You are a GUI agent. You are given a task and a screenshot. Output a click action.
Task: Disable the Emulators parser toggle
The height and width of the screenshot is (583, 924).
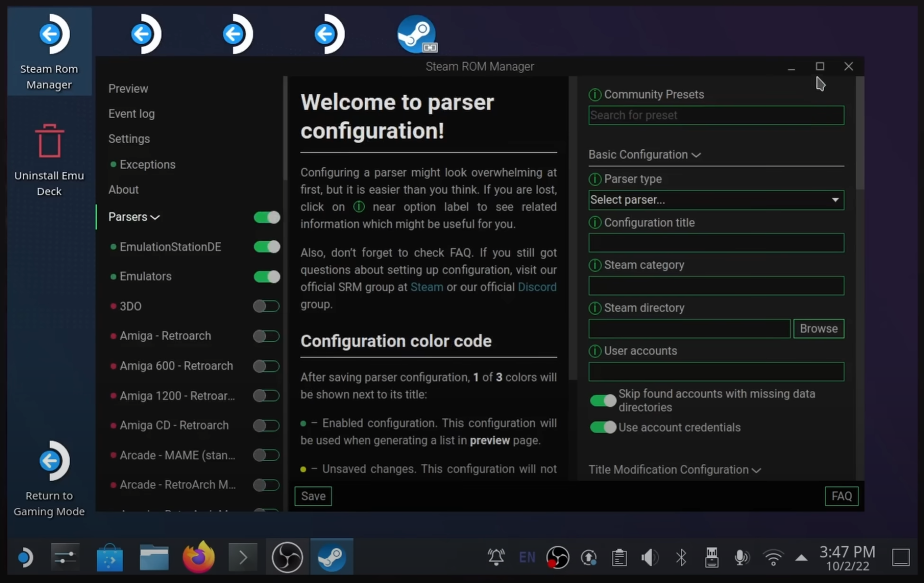click(267, 277)
